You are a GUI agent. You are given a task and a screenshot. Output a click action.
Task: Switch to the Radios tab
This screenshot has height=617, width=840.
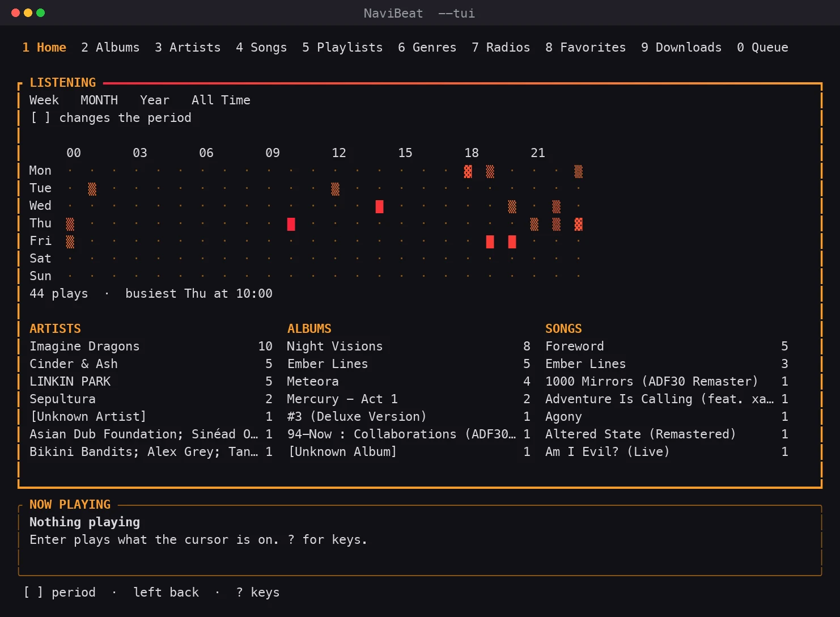click(500, 48)
